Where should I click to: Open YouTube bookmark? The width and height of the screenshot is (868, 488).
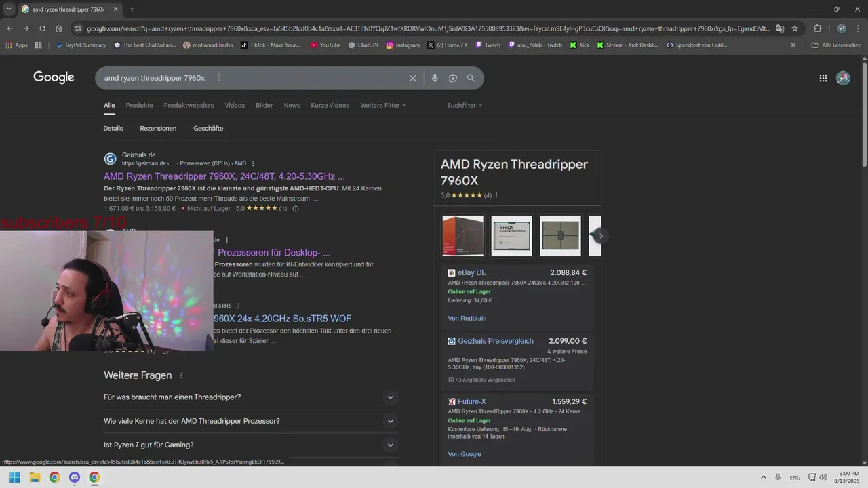click(325, 45)
